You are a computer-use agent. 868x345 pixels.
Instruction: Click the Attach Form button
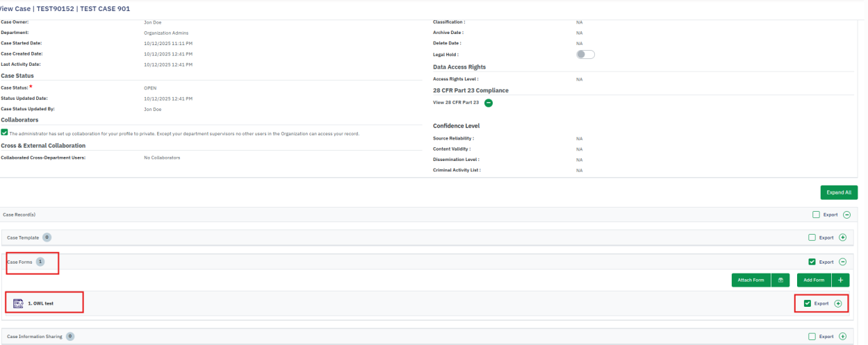click(x=751, y=280)
